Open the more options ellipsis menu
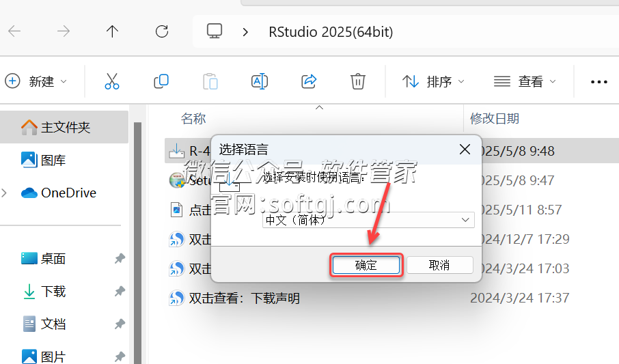 pos(599,82)
